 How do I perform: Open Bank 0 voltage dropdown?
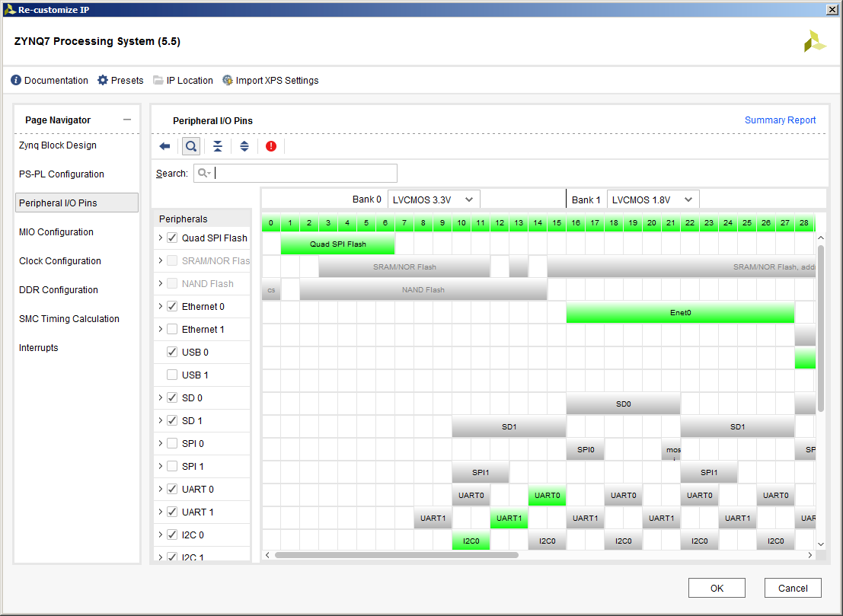pyautogui.click(x=433, y=199)
